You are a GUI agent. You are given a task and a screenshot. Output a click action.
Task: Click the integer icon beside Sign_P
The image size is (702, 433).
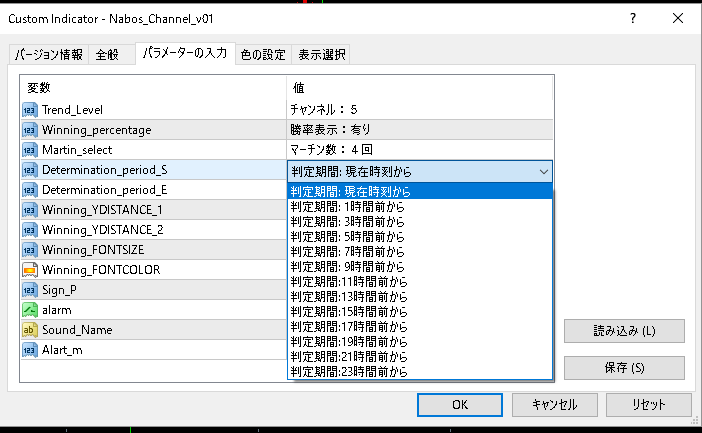coord(30,290)
